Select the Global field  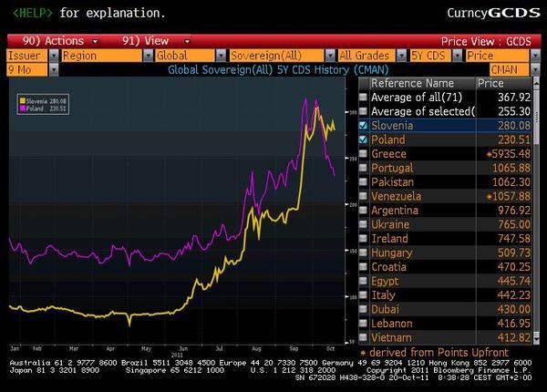click(185, 56)
